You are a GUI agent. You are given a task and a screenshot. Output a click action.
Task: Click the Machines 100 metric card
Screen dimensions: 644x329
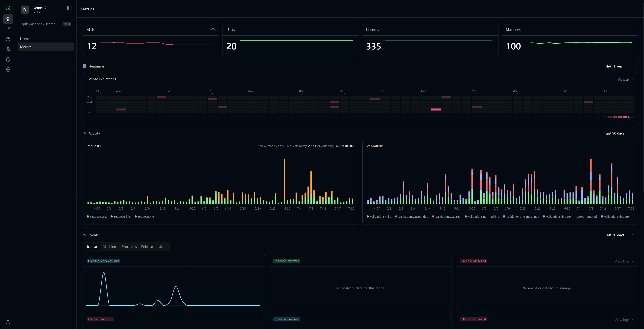coord(570,40)
